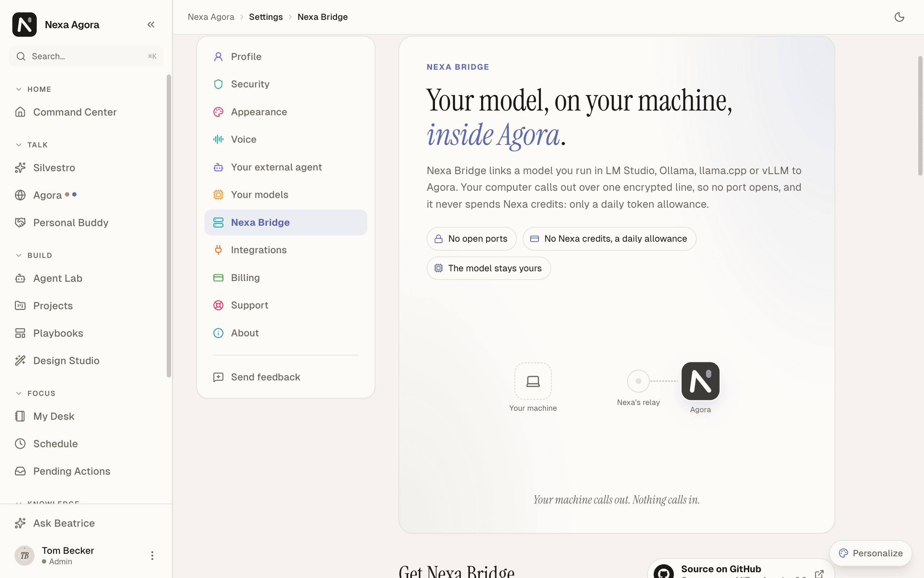Click the Command Center home icon
This screenshot has height=578, width=924.
click(20, 112)
